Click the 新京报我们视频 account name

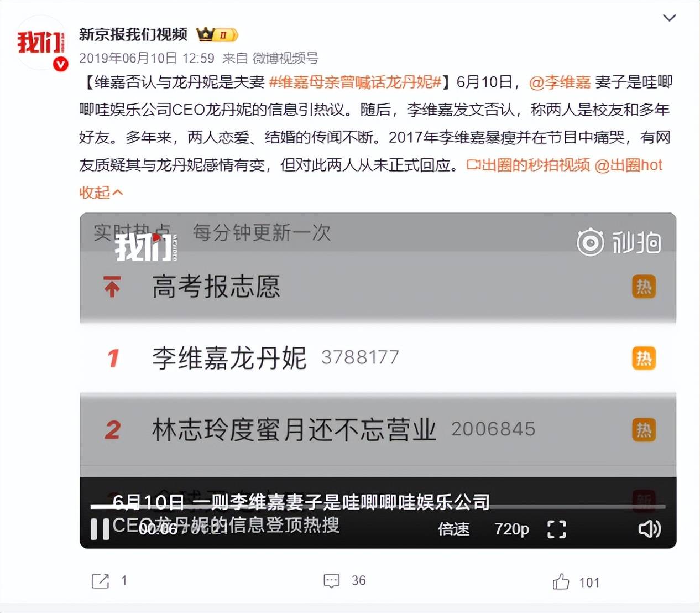[x=133, y=34]
